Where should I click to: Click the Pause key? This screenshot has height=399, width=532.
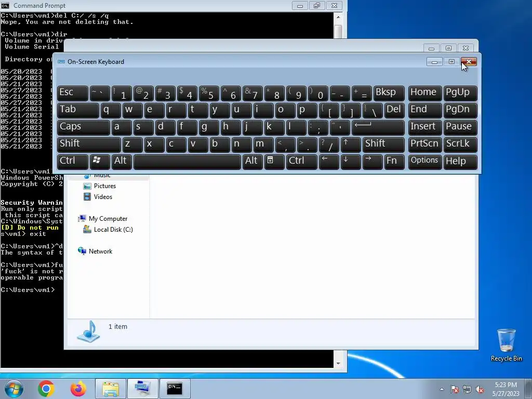[460, 127]
